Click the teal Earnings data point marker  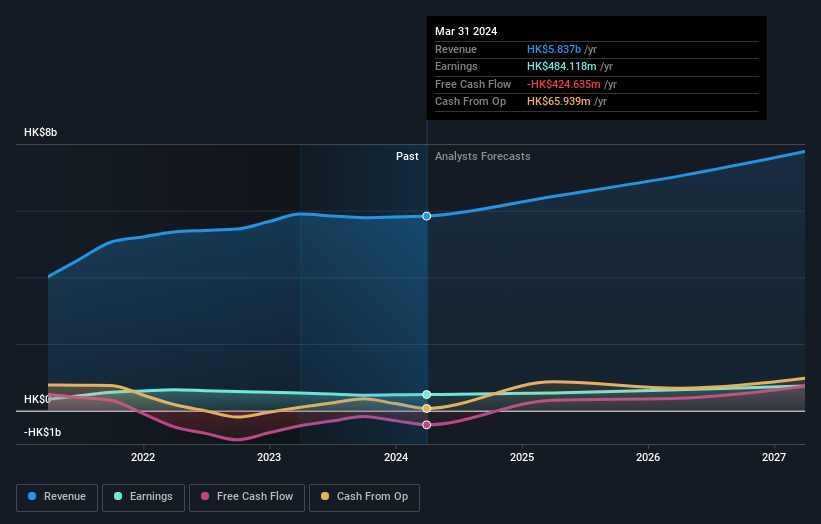[x=427, y=394]
